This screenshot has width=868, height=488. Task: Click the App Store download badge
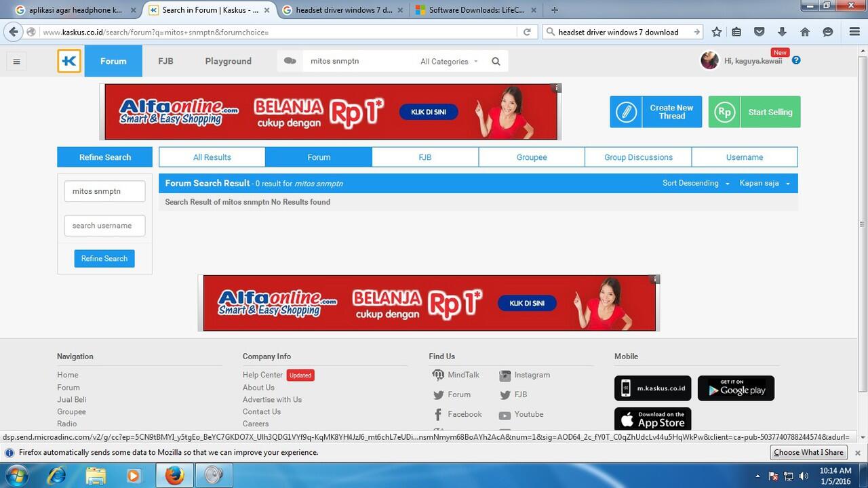[653, 419]
